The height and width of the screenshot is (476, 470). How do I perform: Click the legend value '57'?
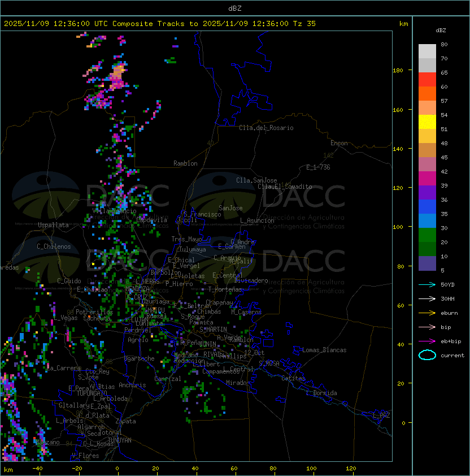point(444,101)
